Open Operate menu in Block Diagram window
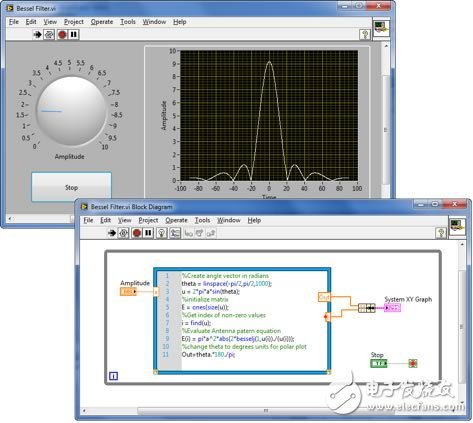This screenshot has height=423, width=473. point(176,220)
